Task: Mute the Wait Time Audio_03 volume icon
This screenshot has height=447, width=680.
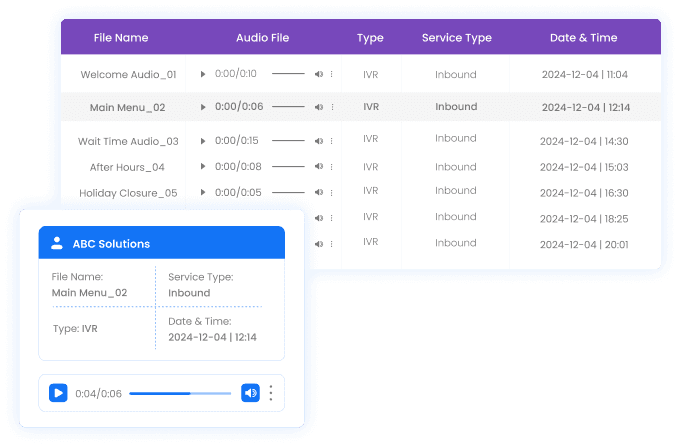Action: coord(319,141)
